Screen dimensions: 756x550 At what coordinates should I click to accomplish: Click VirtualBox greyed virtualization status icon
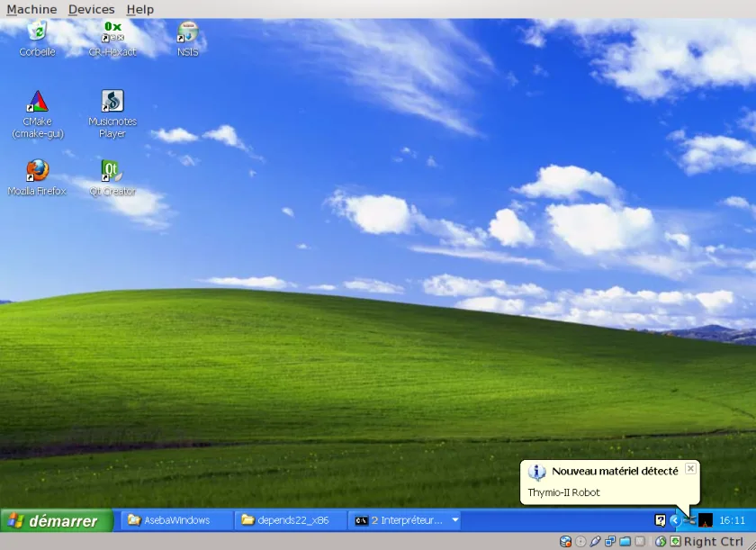[640, 541]
